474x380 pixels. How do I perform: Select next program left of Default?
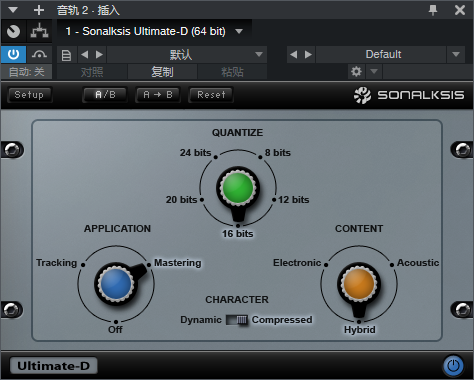(x=308, y=54)
